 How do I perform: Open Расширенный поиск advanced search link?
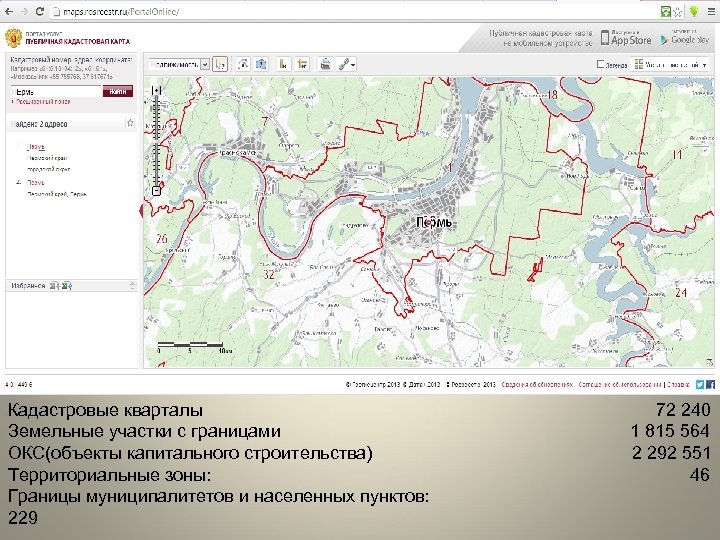42,102
